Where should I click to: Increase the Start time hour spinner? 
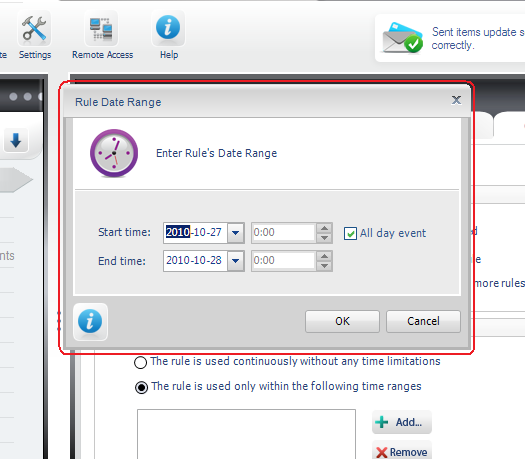324,228
